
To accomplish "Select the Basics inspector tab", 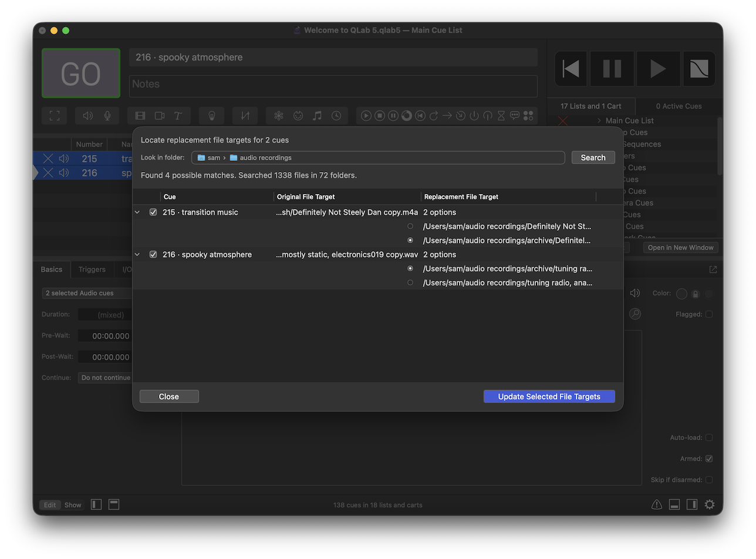I will 52,270.
